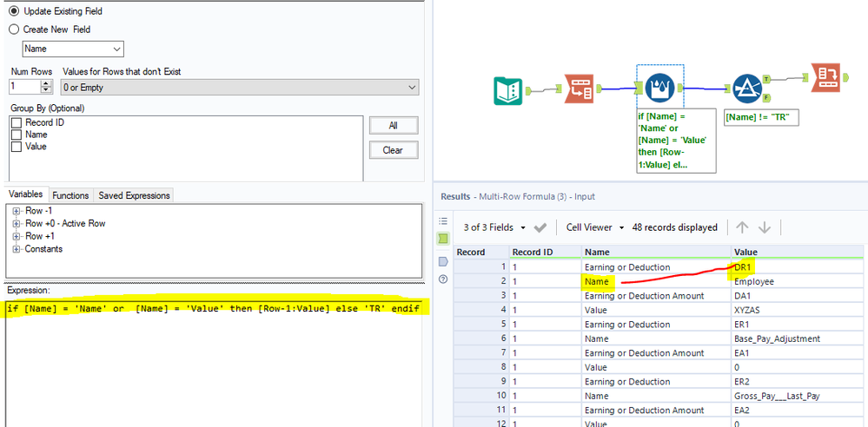Check the Record ID group-by box
This screenshot has height=427, width=868.
[x=17, y=122]
